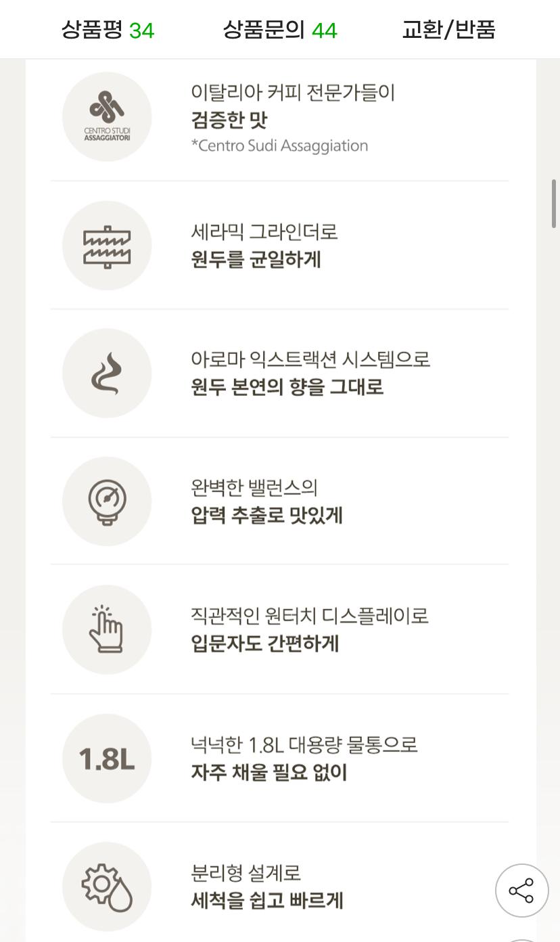560x942 pixels.
Task: Switch to the 상품문의 44 tab
Action: tap(280, 30)
